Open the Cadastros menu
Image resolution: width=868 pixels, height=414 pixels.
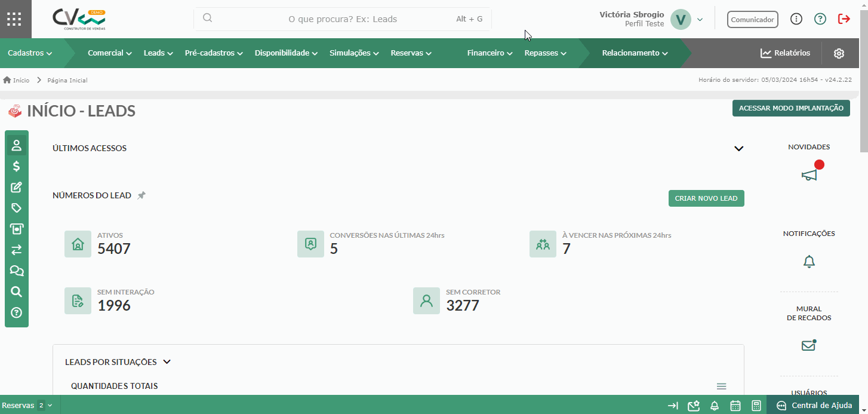pos(30,53)
